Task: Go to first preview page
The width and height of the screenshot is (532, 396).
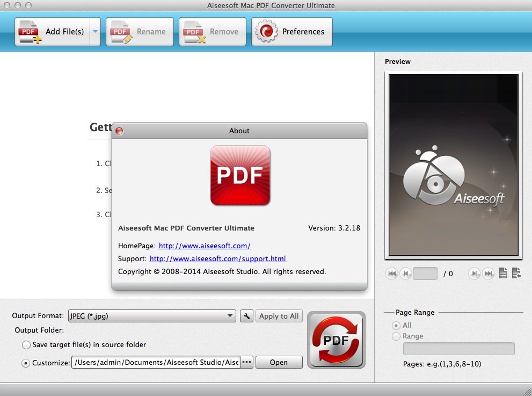Action: tap(392, 273)
